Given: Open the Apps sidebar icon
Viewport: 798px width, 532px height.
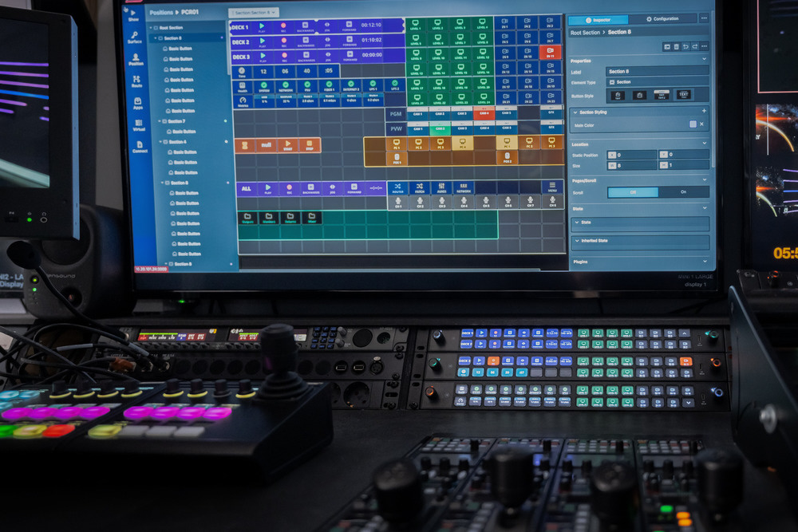Looking at the screenshot, I should click(x=137, y=104).
